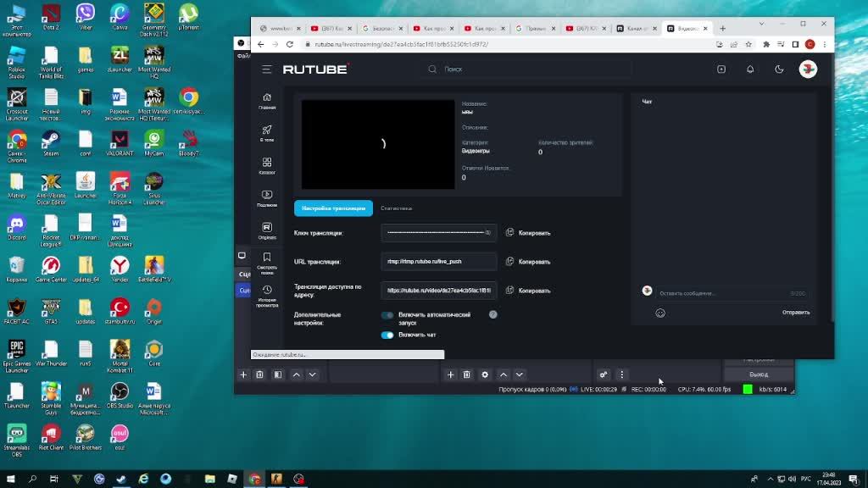868x488 pixels.
Task: Bookmark this page with star icon
Action: point(748,44)
